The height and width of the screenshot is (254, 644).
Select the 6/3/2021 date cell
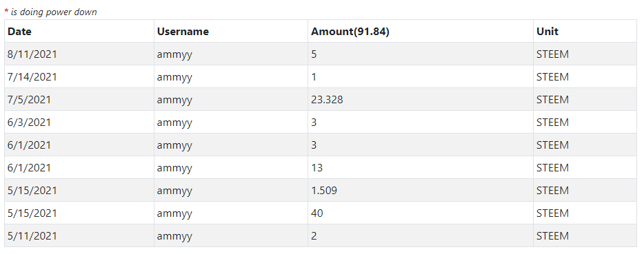pyautogui.click(x=79, y=123)
